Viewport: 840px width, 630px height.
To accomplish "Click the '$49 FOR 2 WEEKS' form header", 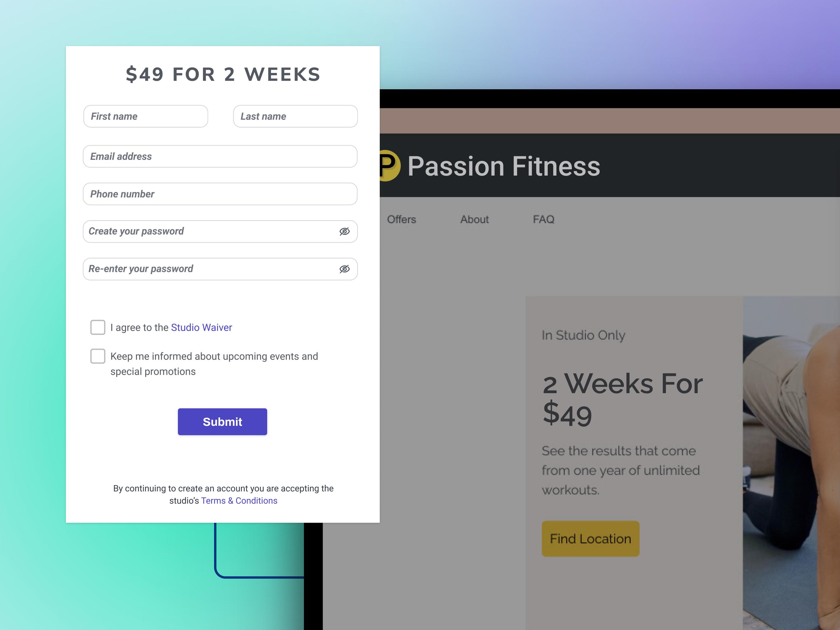I will pos(223,74).
